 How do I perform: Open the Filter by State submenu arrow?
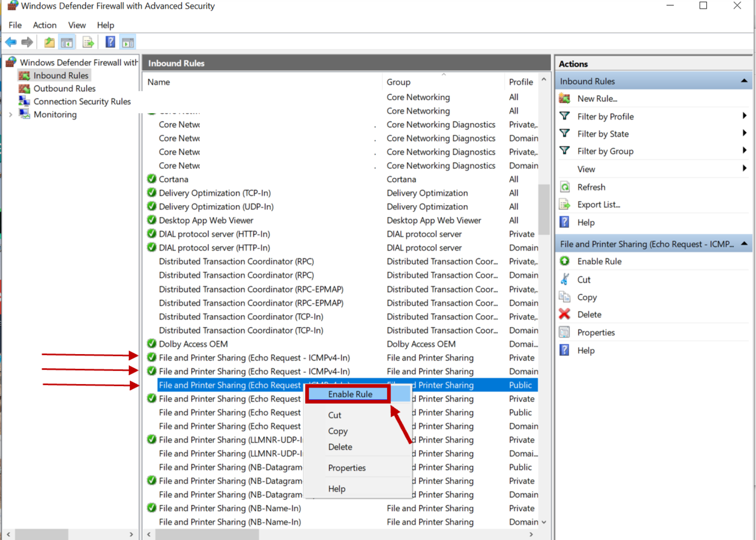coord(744,133)
